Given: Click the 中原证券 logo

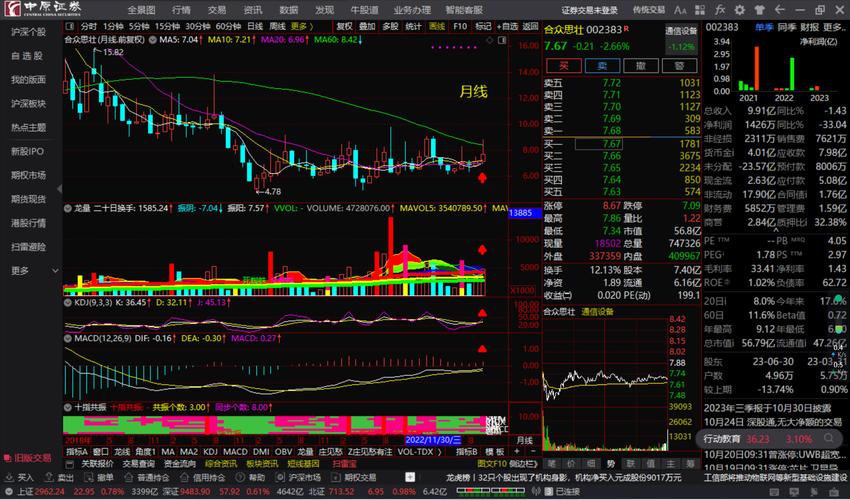Looking at the screenshot, I should [x=43, y=10].
